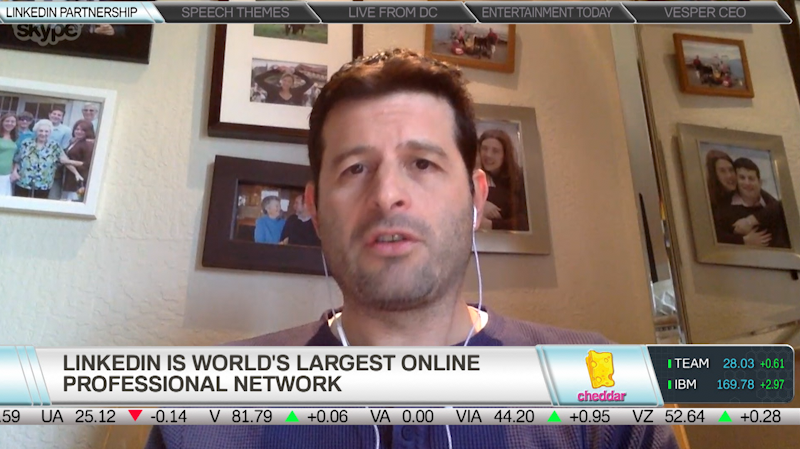Click the green up arrow next to VIA 44.20

click(554, 416)
